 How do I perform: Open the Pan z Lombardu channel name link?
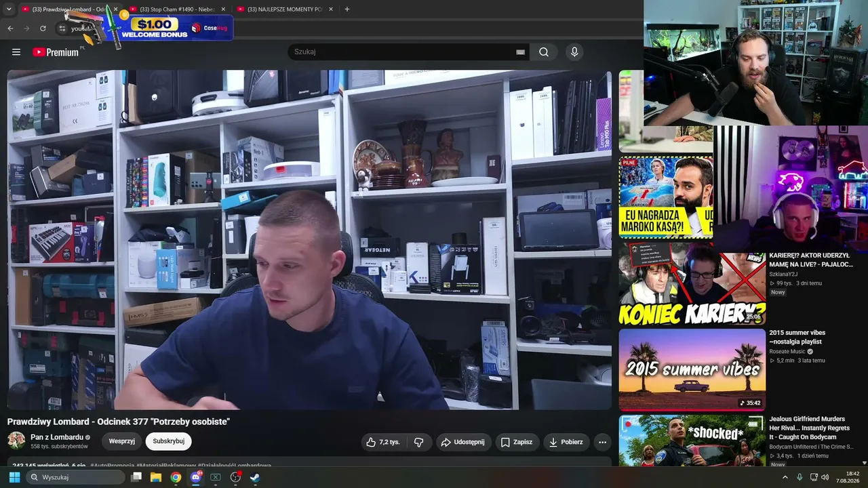(57, 437)
